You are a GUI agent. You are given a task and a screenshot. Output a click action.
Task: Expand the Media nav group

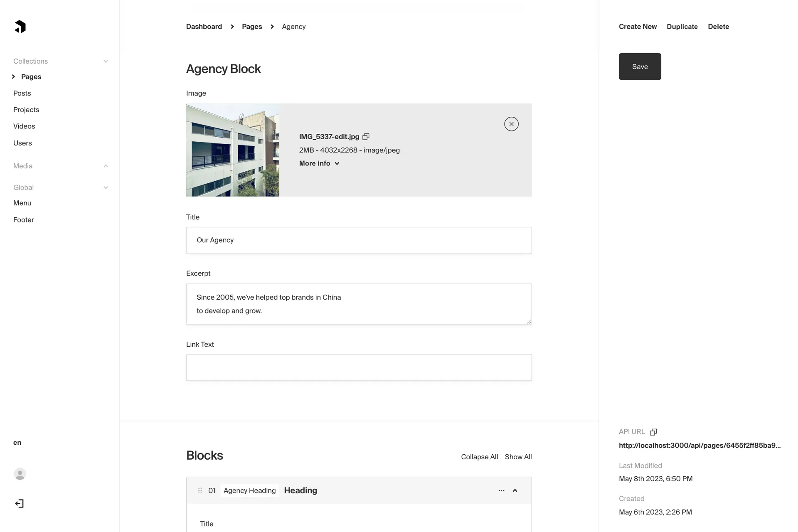tap(106, 166)
